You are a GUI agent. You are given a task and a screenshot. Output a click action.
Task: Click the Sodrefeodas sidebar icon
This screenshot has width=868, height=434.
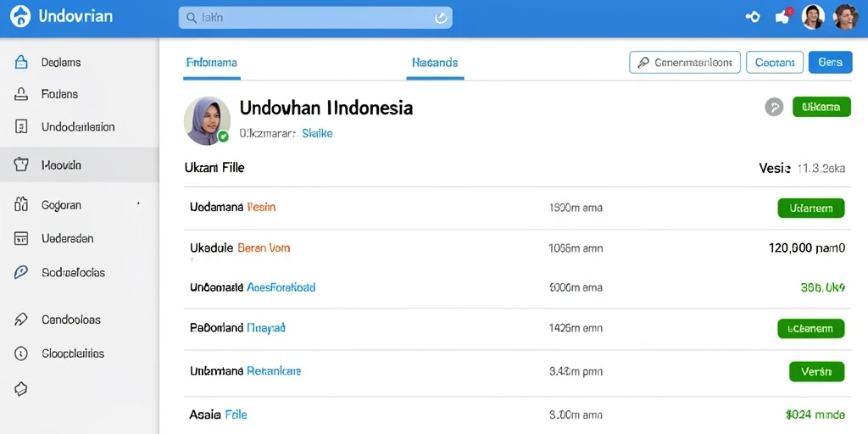click(x=20, y=272)
